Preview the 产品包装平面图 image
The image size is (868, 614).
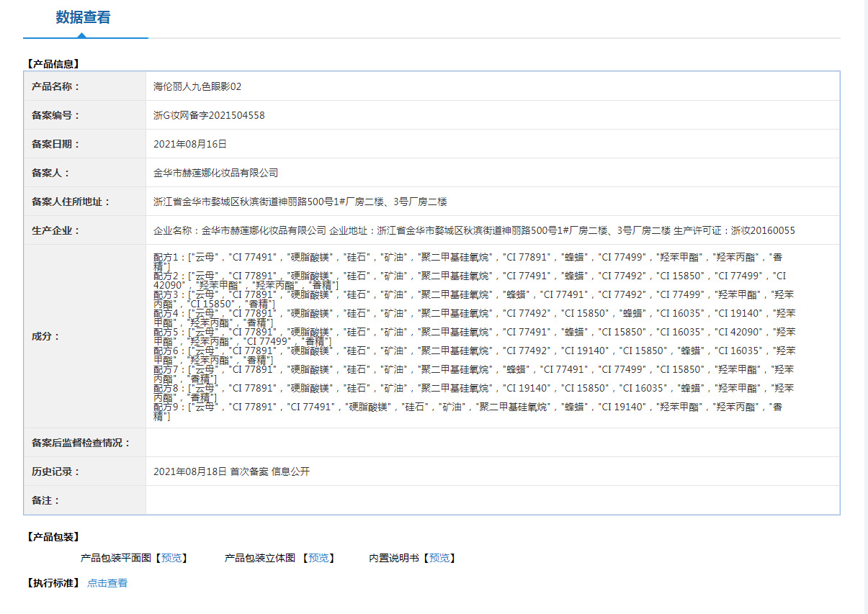click(x=172, y=558)
